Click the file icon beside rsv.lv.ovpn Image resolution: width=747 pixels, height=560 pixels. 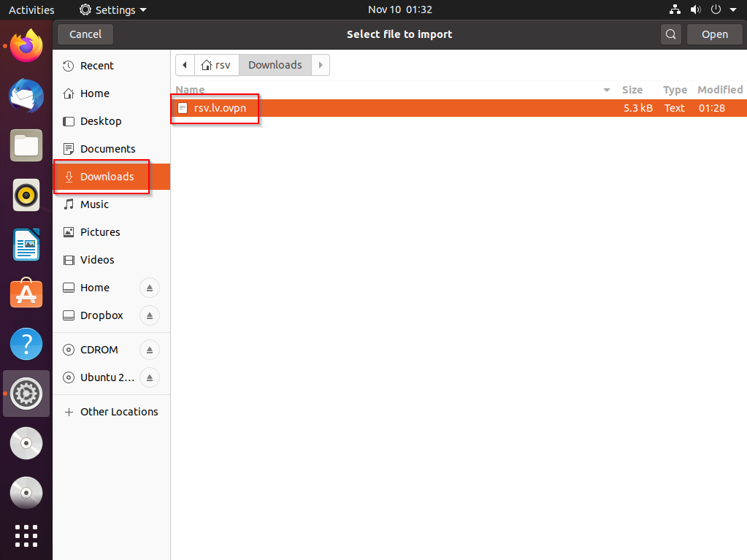tap(183, 108)
